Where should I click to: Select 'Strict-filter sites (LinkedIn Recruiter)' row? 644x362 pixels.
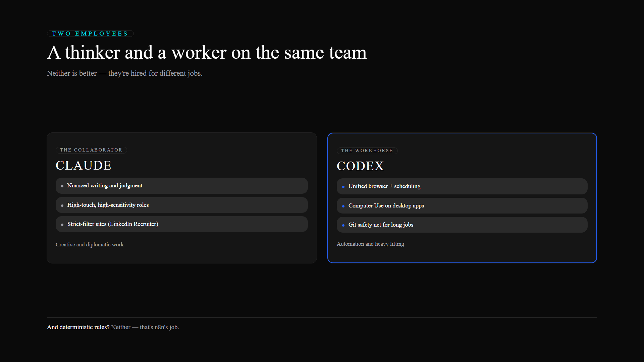[182, 224]
